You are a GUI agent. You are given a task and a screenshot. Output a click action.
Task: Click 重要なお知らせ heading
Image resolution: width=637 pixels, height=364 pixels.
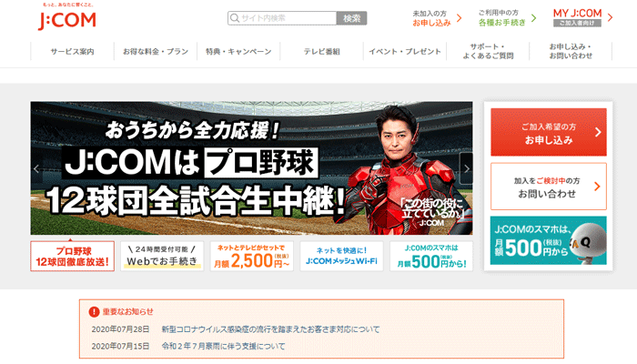click(128, 311)
